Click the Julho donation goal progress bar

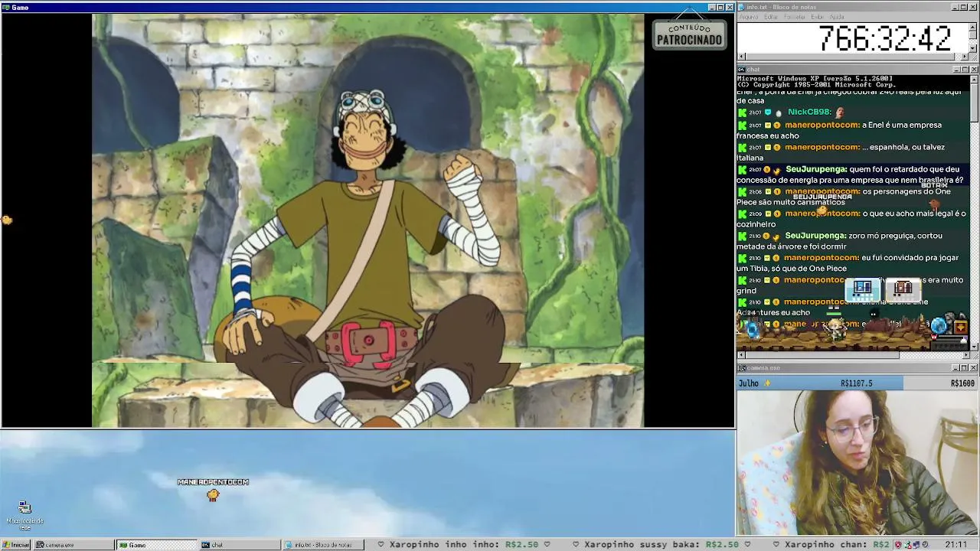pos(857,383)
